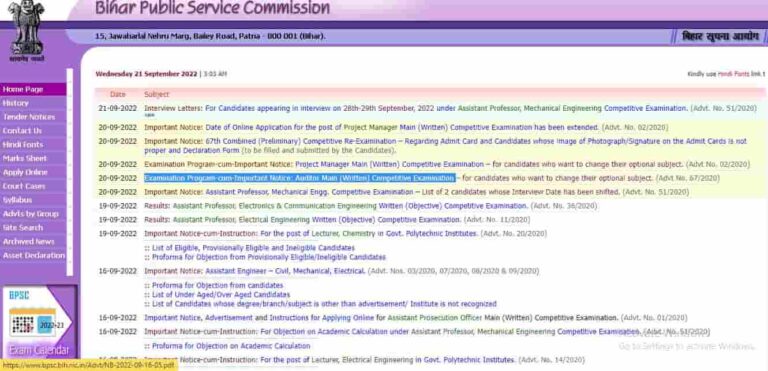Screen dimensions: 768x371
Task: Click the Date column header
Action: (x=118, y=94)
